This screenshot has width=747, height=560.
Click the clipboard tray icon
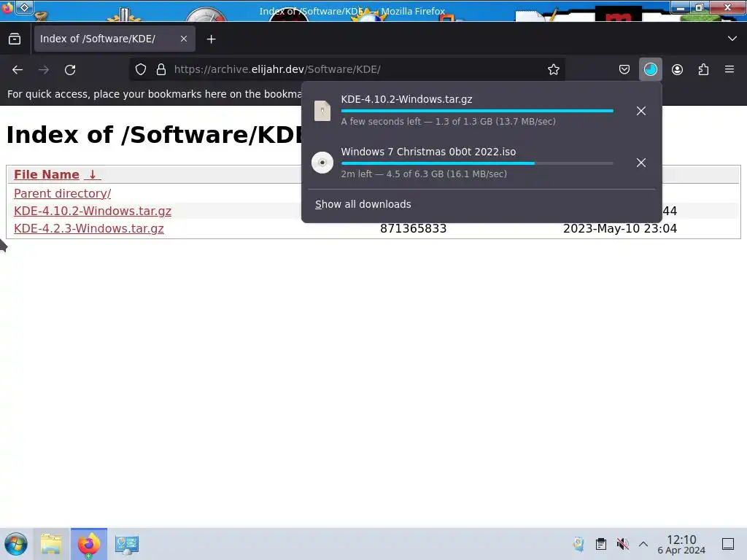[601, 544]
